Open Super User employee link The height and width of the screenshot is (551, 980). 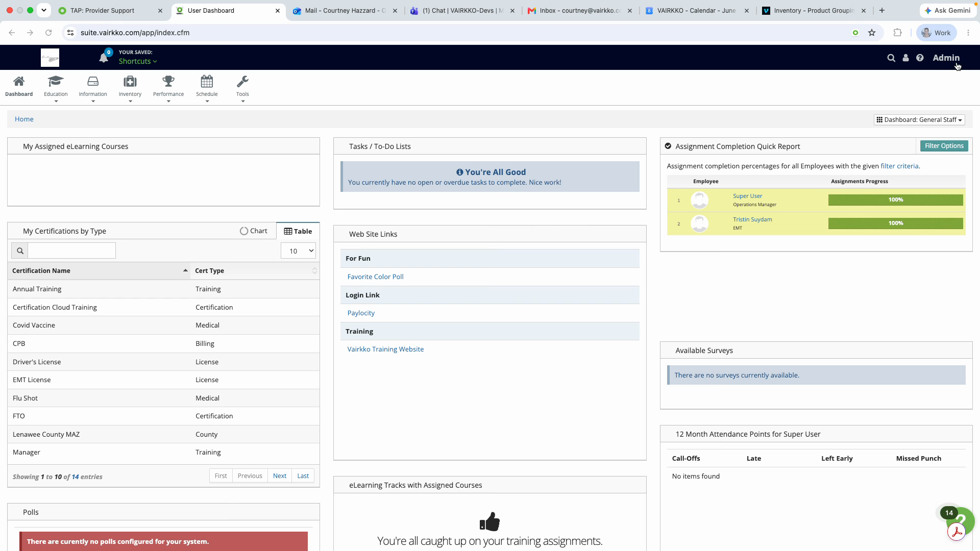click(x=747, y=196)
